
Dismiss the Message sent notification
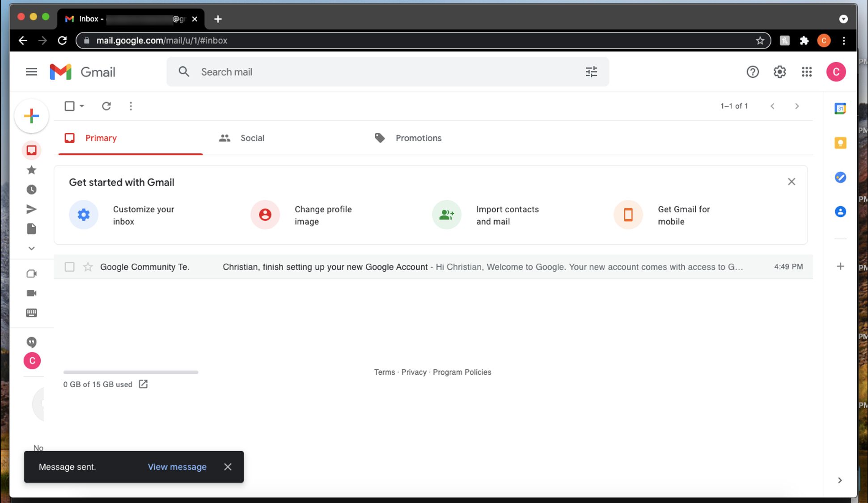click(x=228, y=467)
